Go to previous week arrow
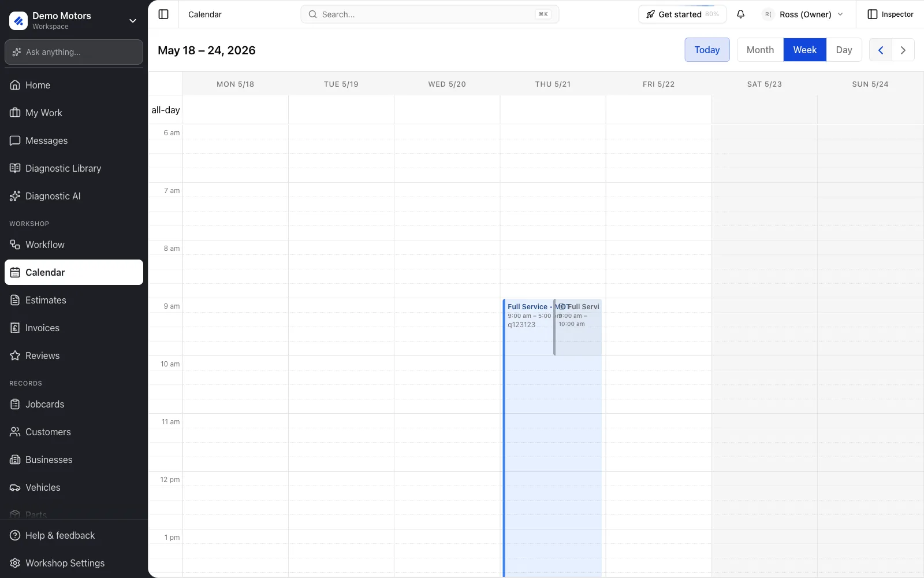 tap(881, 50)
